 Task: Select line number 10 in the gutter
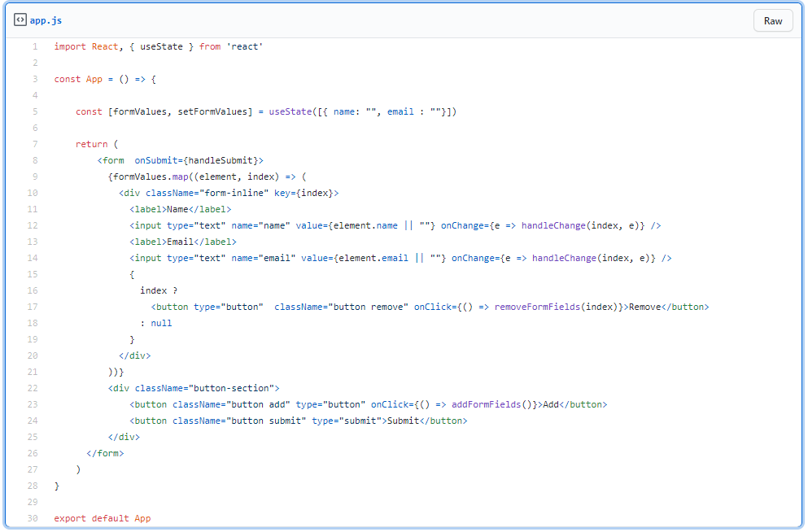(33, 193)
